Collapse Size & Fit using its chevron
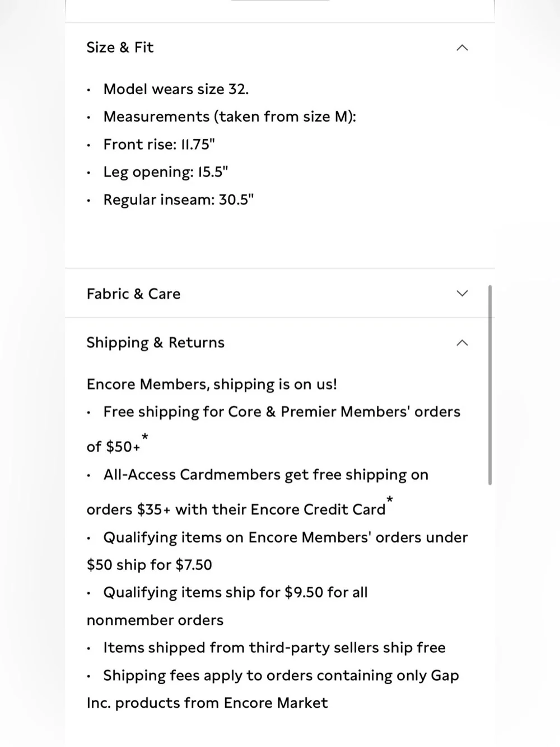This screenshot has width=560, height=747. (462, 48)
